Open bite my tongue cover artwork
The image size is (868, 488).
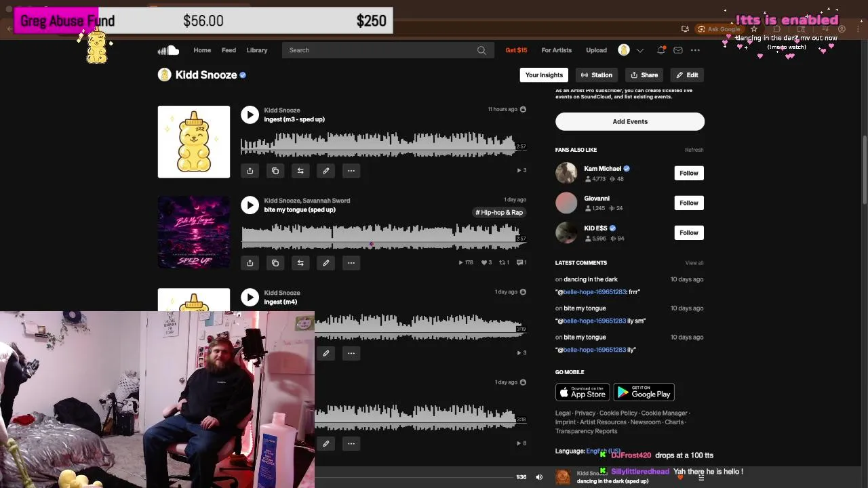pos(194,232)
